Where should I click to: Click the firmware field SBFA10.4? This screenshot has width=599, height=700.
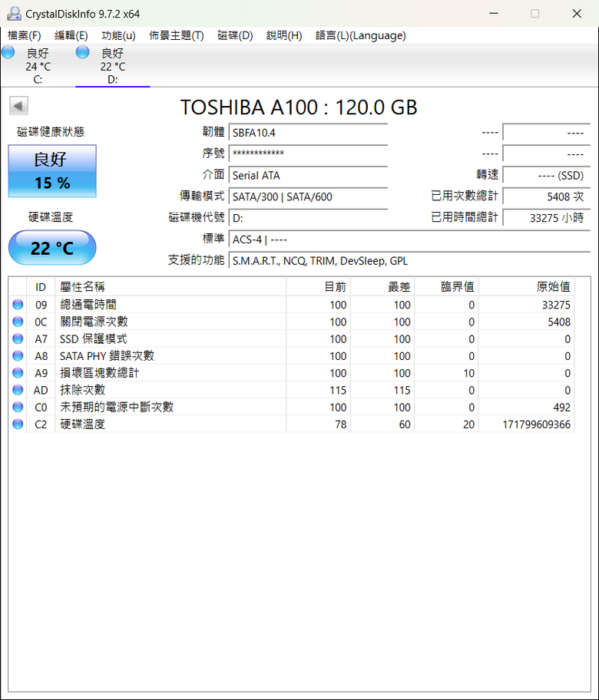pyautogui.click(x=308, y=133)
